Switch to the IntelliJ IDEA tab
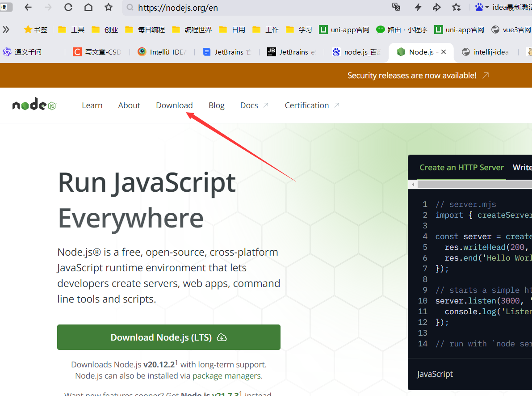Screen dimensions: 532x396 pyautogui.click(x=162, y=52)
